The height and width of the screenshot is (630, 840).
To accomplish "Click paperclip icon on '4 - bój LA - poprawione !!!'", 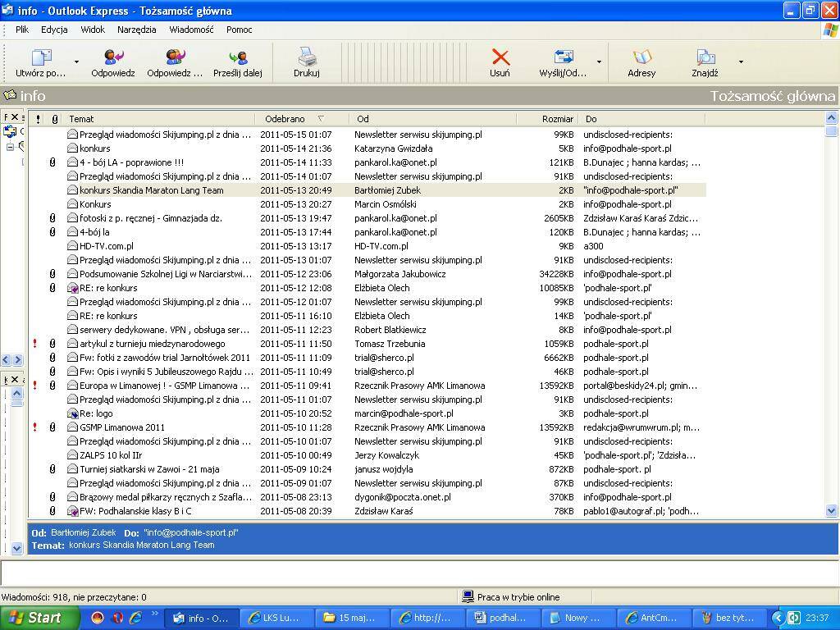I will click(x=52, y=162).
